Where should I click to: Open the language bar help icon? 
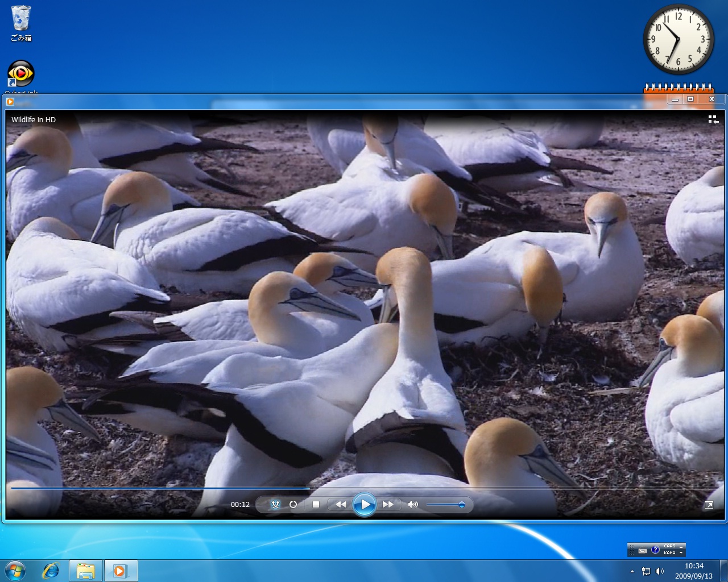pyautogui.click(x=655, y=550)
